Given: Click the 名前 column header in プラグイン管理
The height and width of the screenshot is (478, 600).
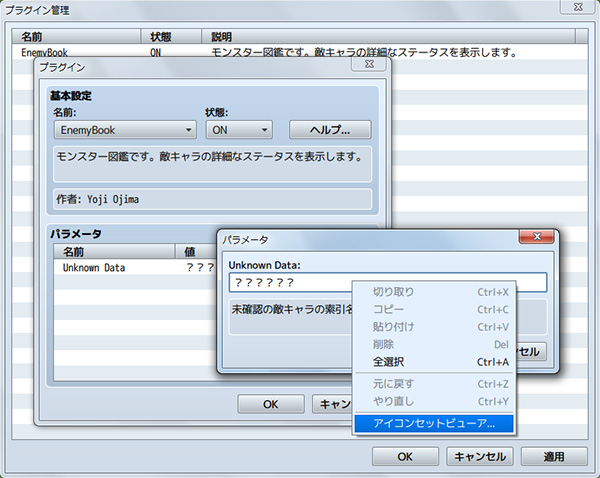Looking at the screenshot, I should click(x=76, y=37).
